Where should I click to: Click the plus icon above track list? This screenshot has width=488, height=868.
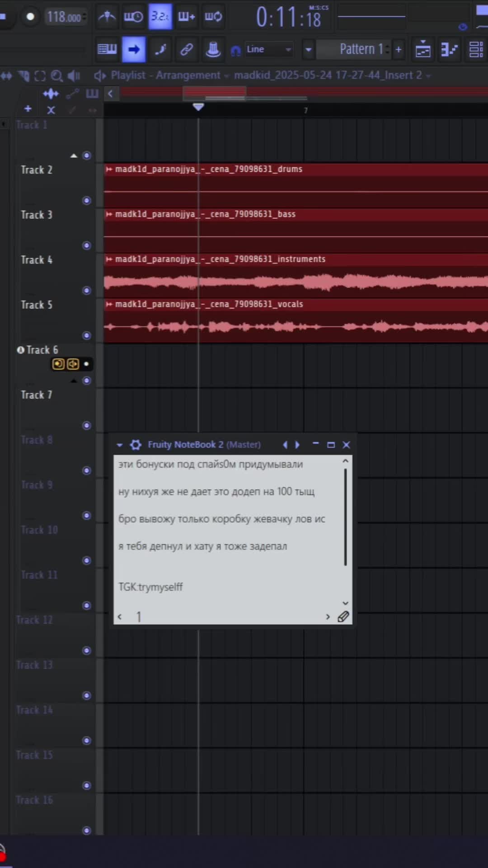tap(28, 109)
